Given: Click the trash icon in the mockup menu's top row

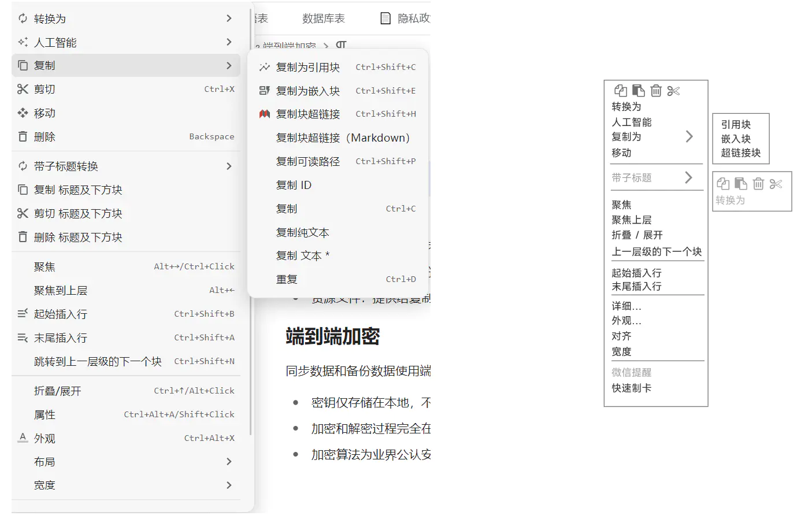Looking at the screenshot, I should click(656, 91).
